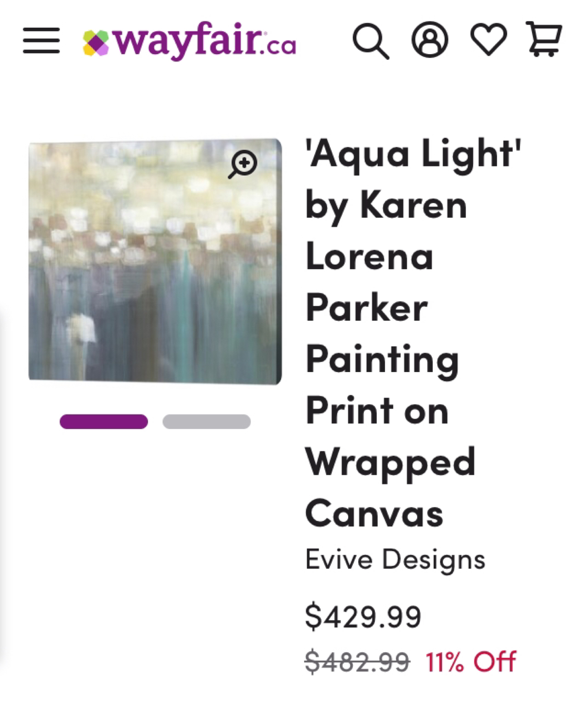
Task: Click the red 11% Off label
Action: 470,662
